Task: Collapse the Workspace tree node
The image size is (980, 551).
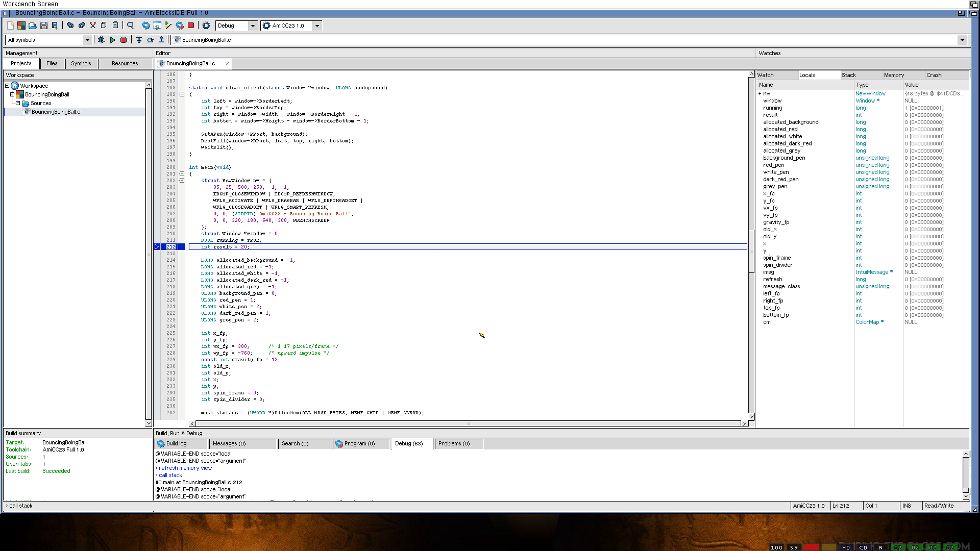Action: tap(7, 86)
